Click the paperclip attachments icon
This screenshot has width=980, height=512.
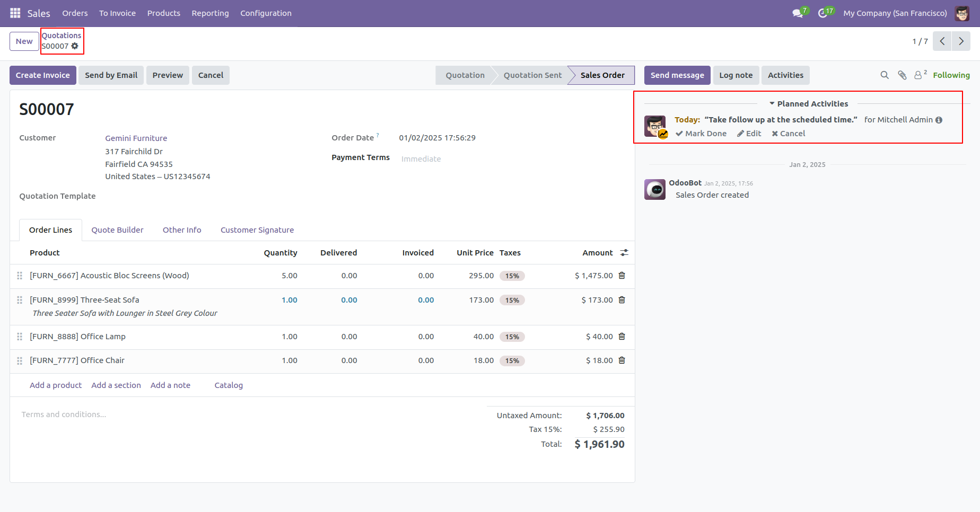point(902,75)
